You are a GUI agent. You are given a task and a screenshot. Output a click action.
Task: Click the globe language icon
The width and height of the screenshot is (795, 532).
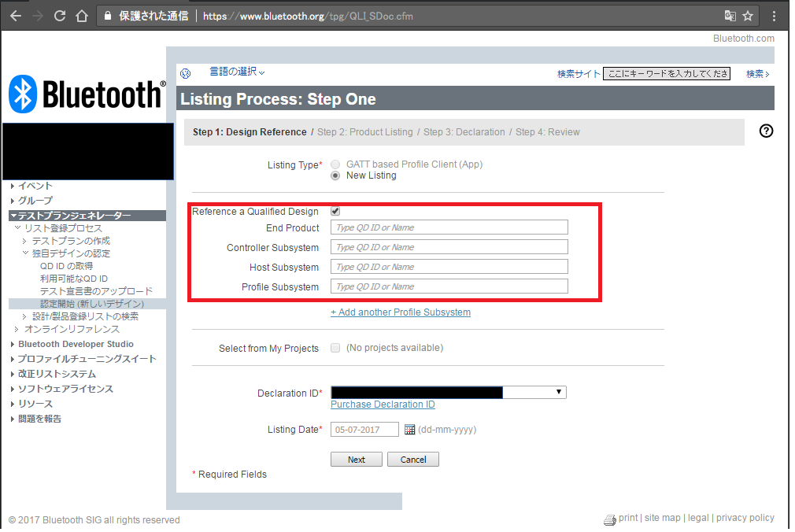(x=186, y=73)
